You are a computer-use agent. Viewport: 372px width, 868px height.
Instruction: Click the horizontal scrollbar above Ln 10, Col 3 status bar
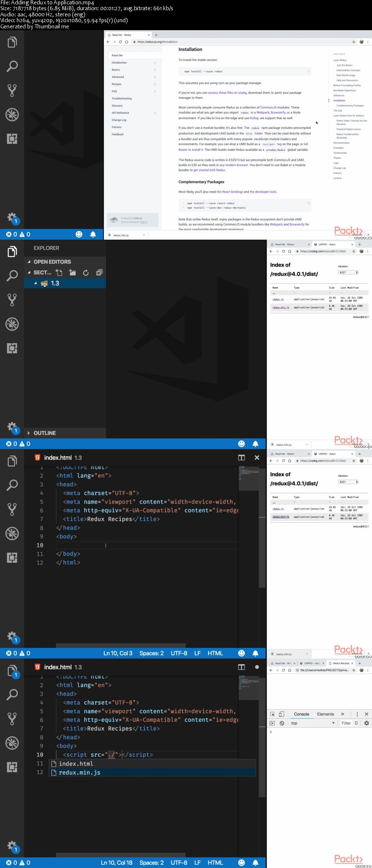(121, 645)
